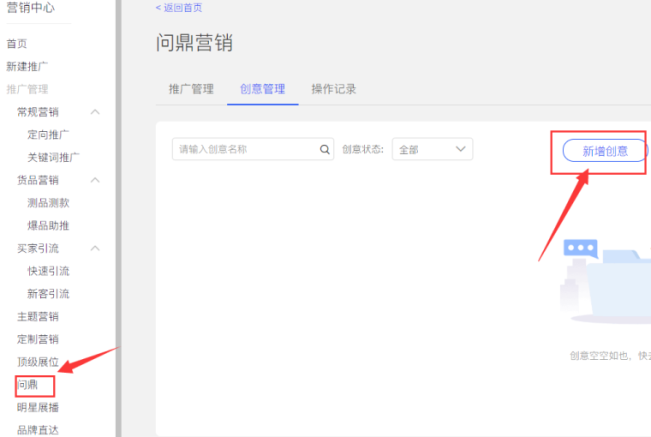Switch to the 推广管理 tab
Viewport: 651px width, 437px height.
coord(190,89)
